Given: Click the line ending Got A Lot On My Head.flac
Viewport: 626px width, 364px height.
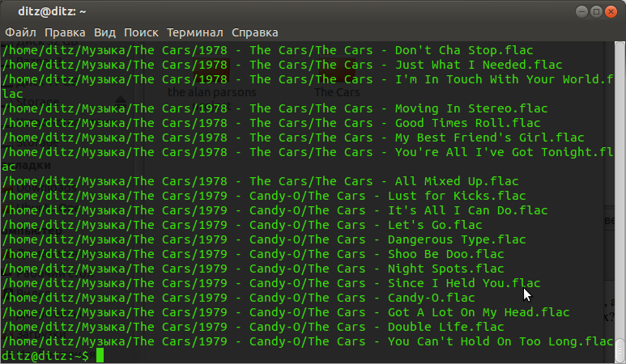Looking at the screenshot, I should point(285,312).
